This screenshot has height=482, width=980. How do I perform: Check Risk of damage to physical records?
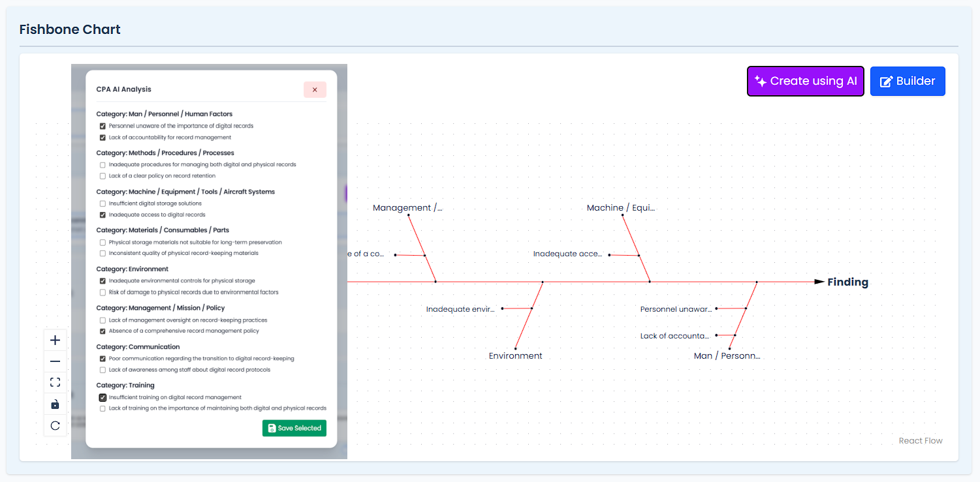coord(103,292)
